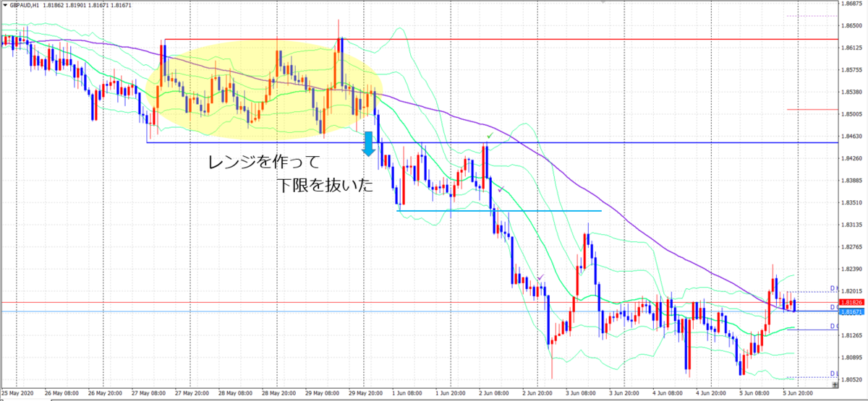Screen dimensions: 868x401
Task: Click the 1.81265 price scale label
Action: pos(854,335)
